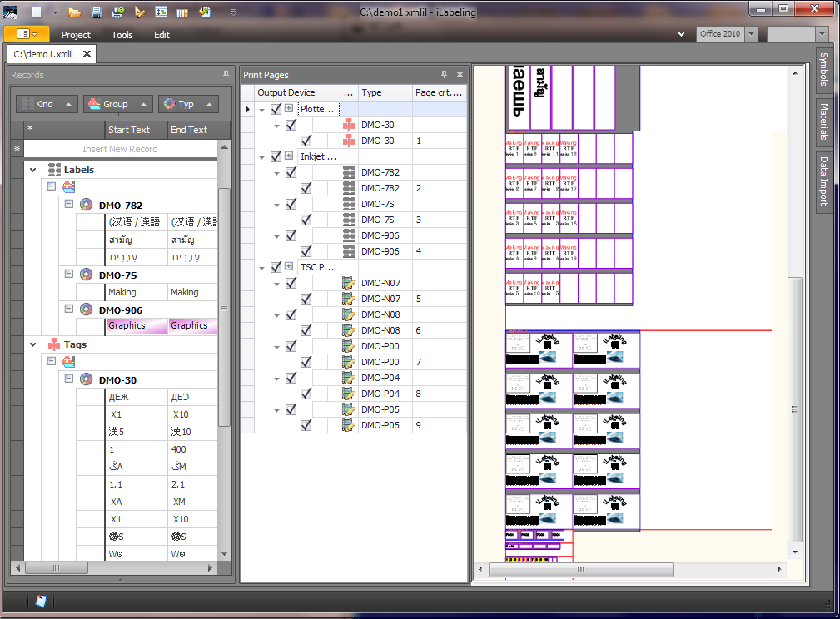Uncheck the DMO-N07 page 5 checkbox
Viewport: 840px width, 619px height.
[x=306, y=298]
